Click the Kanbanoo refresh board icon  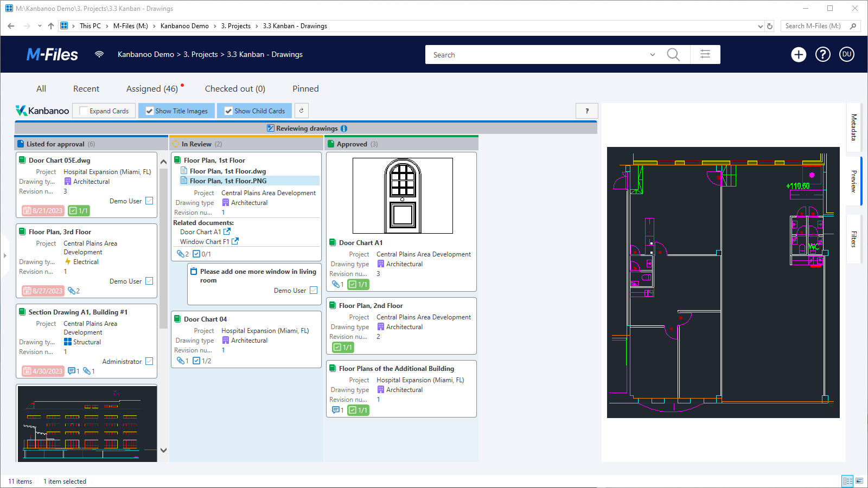pos(302,111)
